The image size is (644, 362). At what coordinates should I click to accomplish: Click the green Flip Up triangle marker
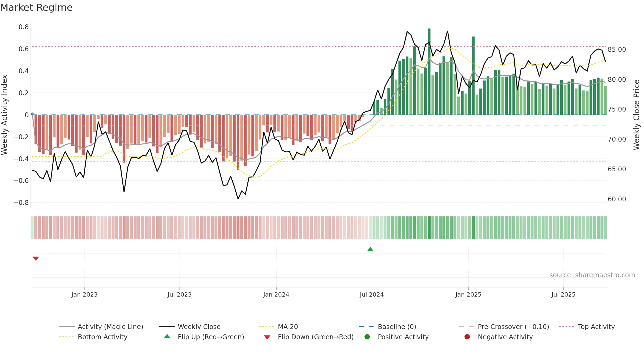pos(370,249)
